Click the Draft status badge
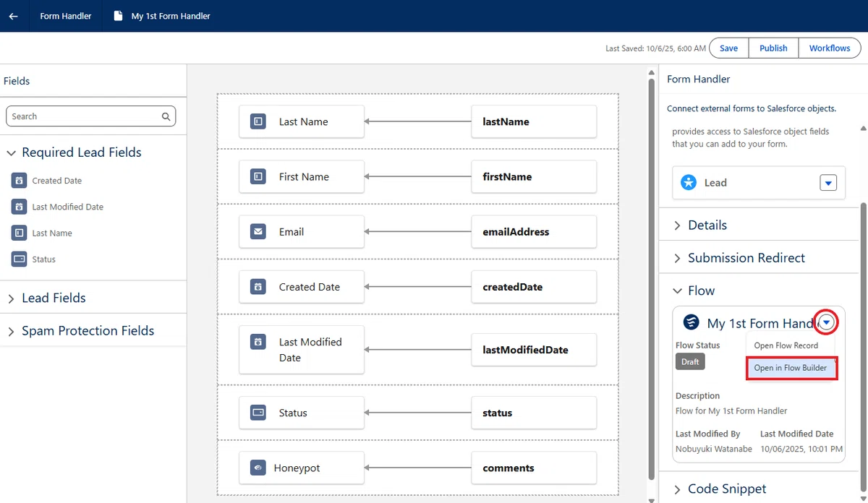This screenshot has height=503, width=868. [690, 361]
